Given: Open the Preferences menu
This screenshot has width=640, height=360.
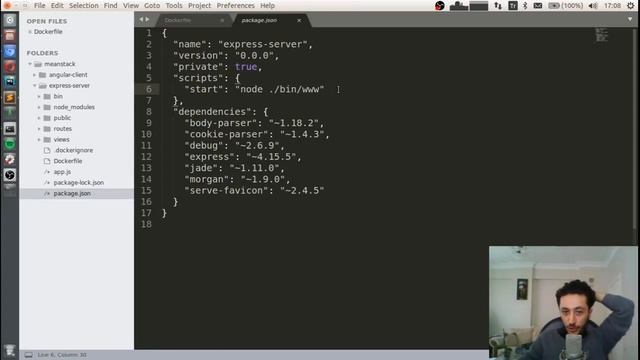Looking at the screenshot, I should point(236,6).
